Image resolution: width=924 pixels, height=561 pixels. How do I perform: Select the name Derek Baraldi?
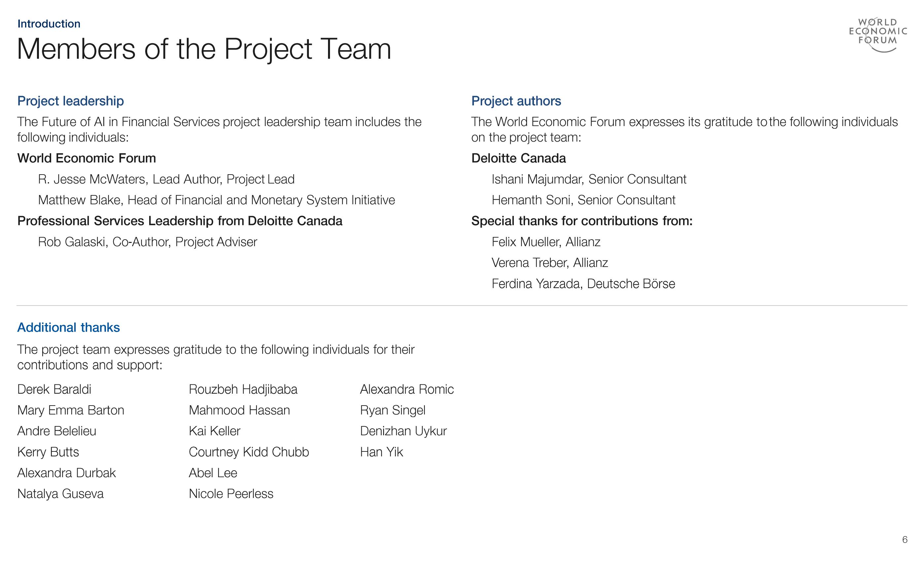(x=54, y=389)
